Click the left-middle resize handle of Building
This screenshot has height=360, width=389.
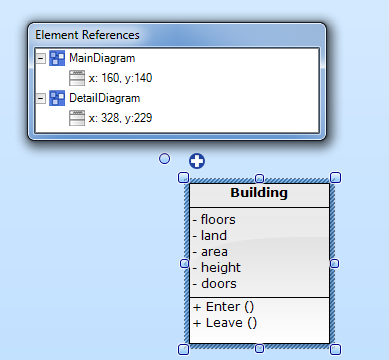(x=184, y=264)
